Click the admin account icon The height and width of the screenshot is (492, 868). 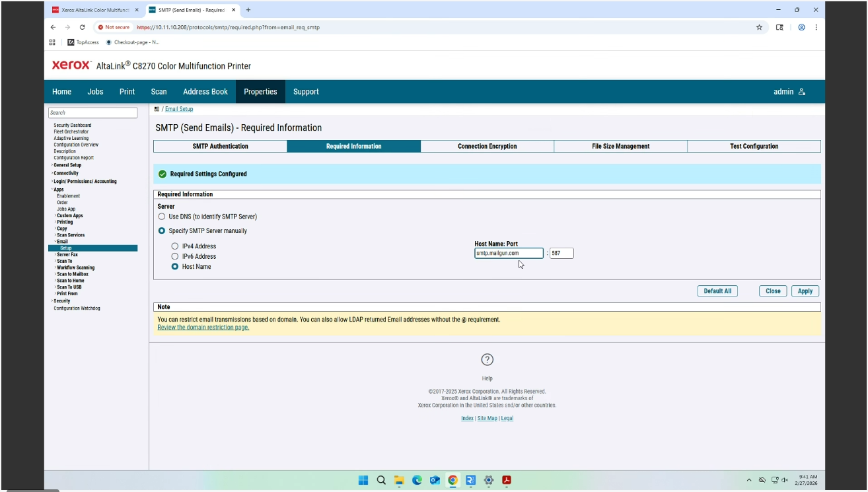(801, 92)
